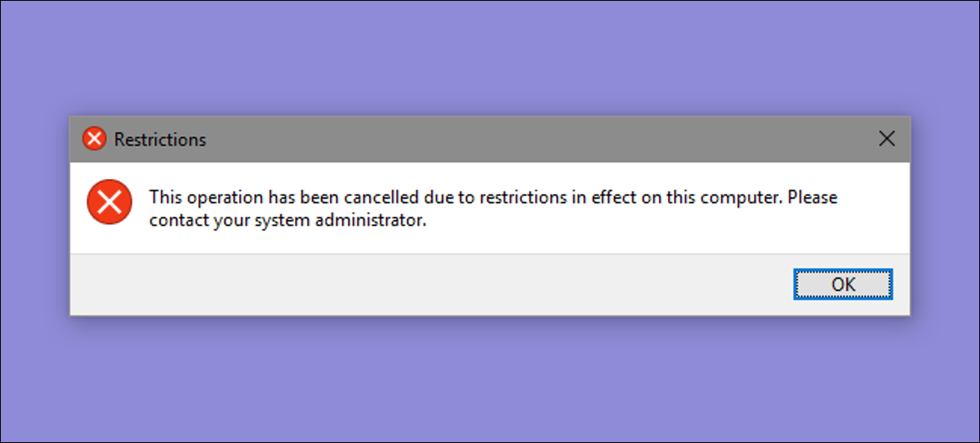This screenshot has height=443, width=980.
Task: Click the gray footer area left of OK
Action: click(425, 284)
